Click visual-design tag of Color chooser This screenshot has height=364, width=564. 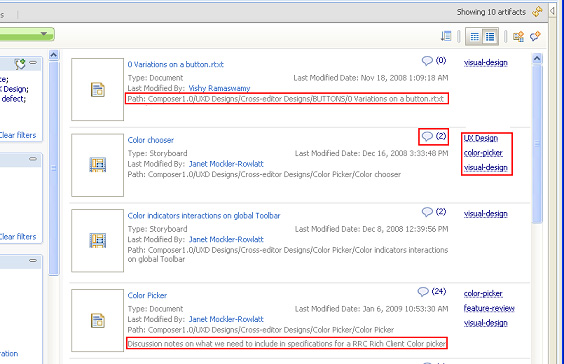point(486,168)
